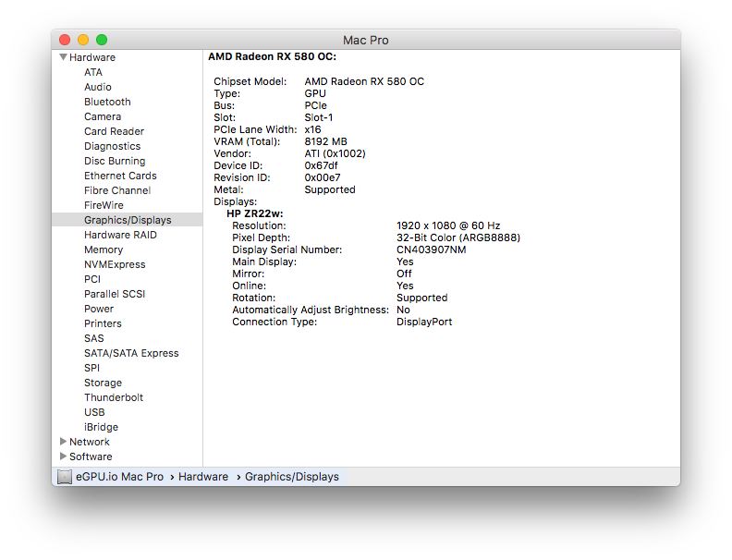This screenshot has height=560, width=732.
Task: Click the Network category label
Action: click(89, 442)
